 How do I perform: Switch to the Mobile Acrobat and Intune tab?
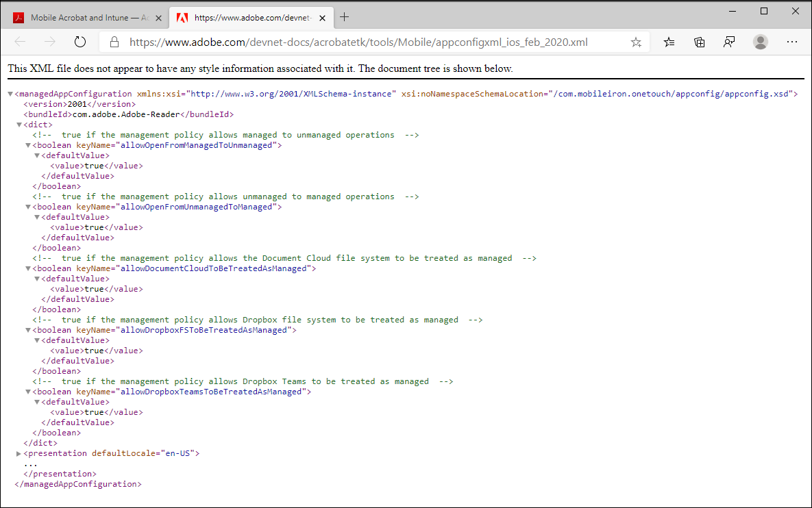tap(87, 18)
